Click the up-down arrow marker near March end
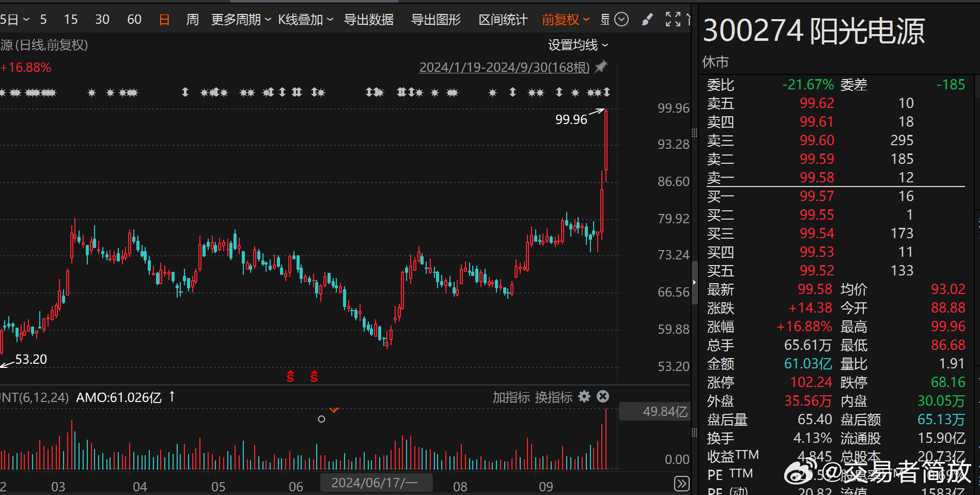Screen dimensions: 980x495 click(185, 92)
